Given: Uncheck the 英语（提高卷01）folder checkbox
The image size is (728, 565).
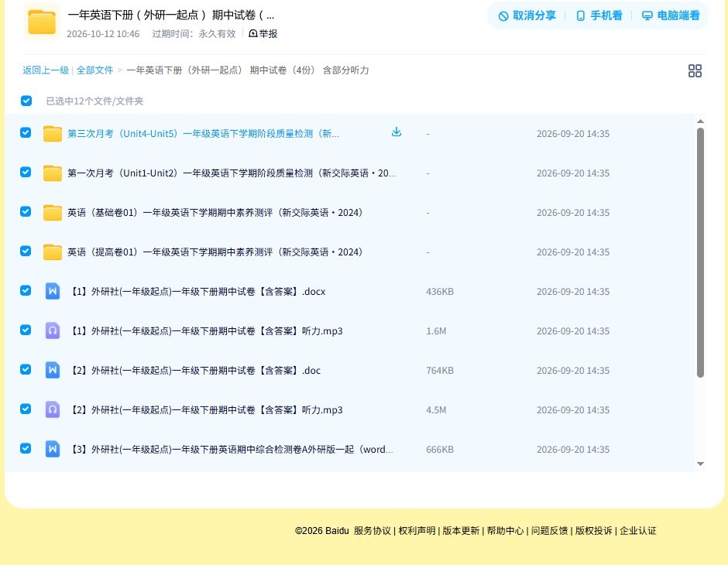Looking at the screenshot, I should (26, 251).
